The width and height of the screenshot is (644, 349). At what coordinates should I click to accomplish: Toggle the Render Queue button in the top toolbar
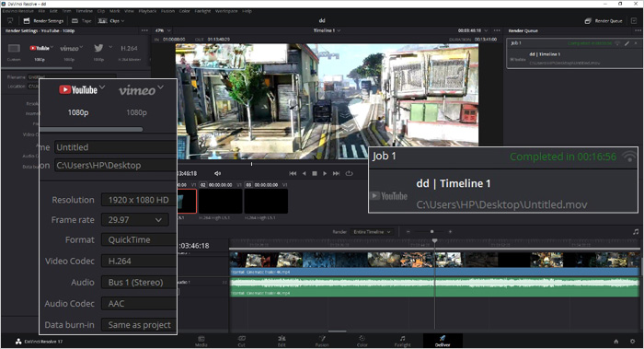point(604,20)
